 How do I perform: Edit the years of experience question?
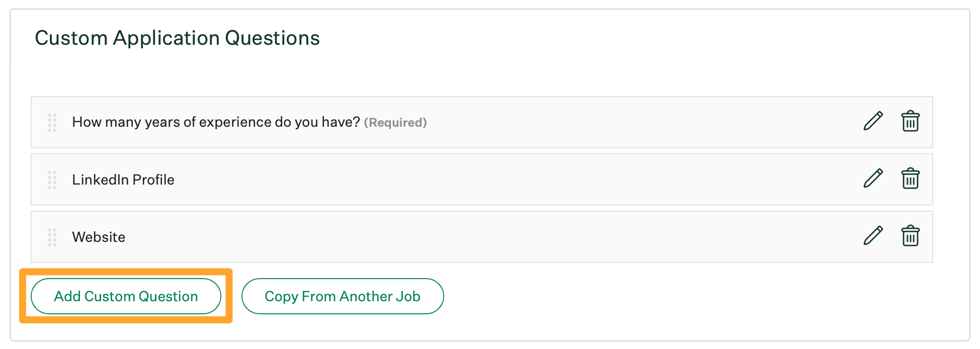873,122
